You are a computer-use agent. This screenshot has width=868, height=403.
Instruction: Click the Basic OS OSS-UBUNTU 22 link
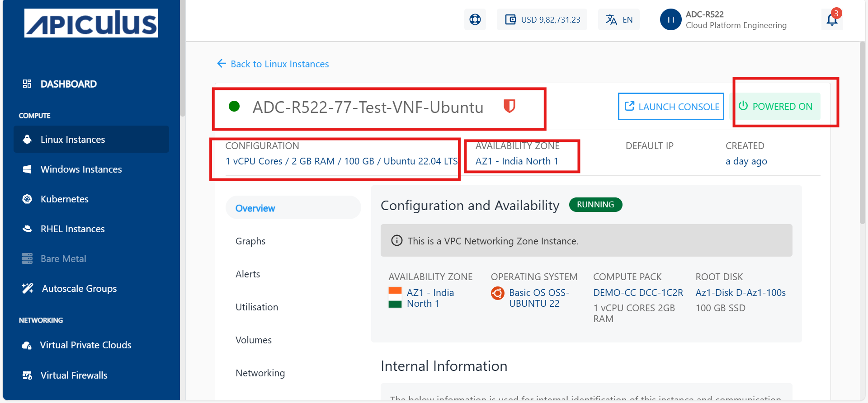point(539,298)
